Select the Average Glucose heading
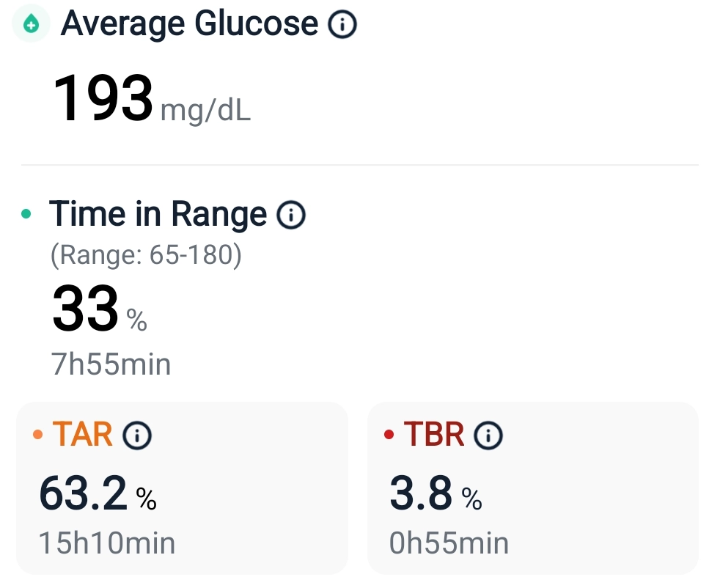720x588 pixels. [189, 24]
